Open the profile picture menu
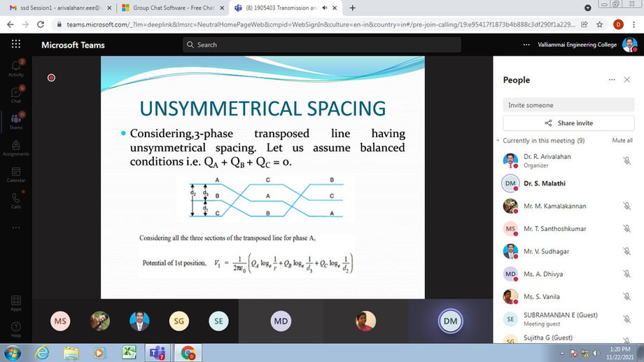The image size is (644, 362). coord(629,45)
